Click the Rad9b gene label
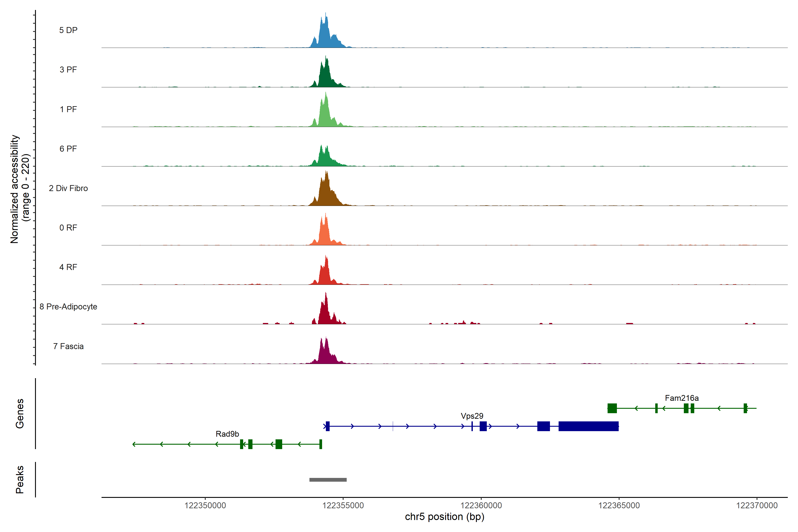This screenshot has width=798, height=532. pyautogui.click(x=227, y=434)
